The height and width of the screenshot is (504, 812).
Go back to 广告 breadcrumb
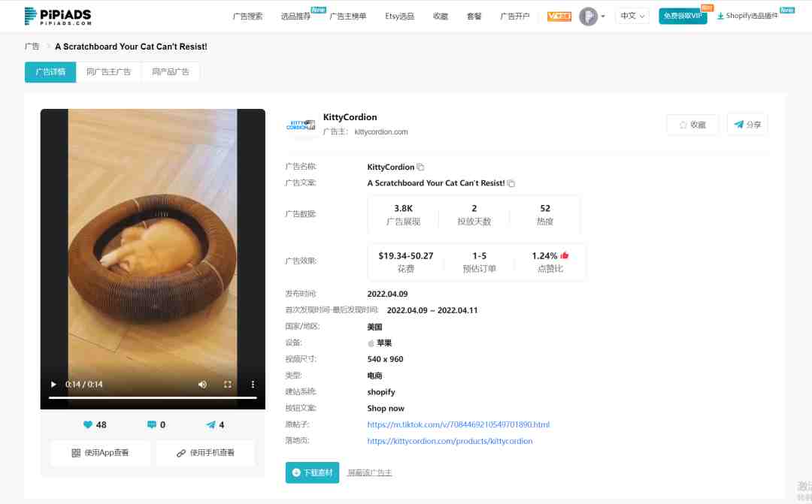pos(32,47)
